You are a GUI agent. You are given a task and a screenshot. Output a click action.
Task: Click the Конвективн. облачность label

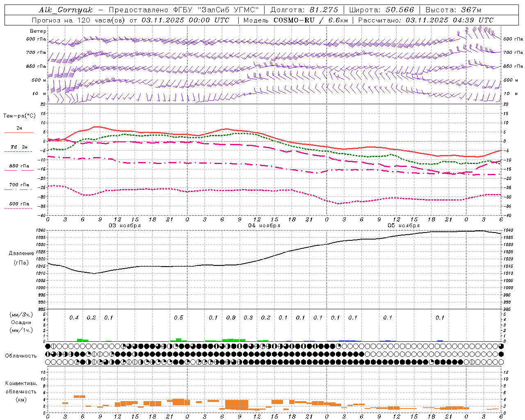(x=21, y=388)
